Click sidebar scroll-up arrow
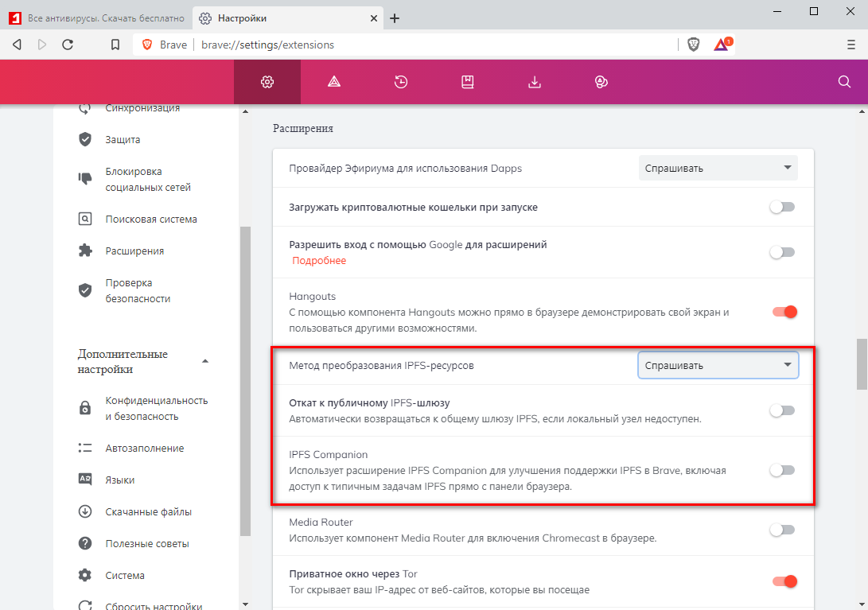The width and height of the screenshot is (868, 610). (245, 112)
